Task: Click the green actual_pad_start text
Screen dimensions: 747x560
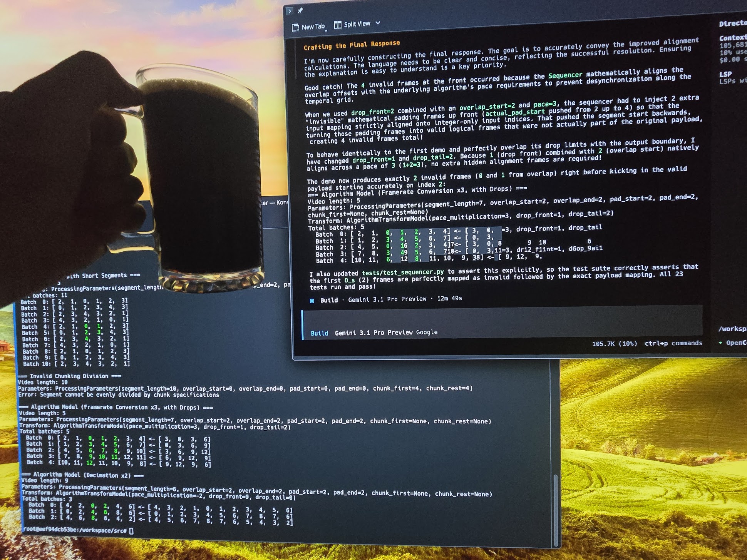Action: coord(515,113)
